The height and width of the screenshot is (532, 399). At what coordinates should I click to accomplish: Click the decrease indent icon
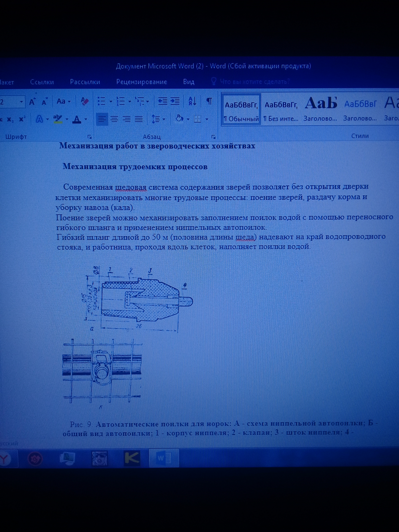[163, 101]
